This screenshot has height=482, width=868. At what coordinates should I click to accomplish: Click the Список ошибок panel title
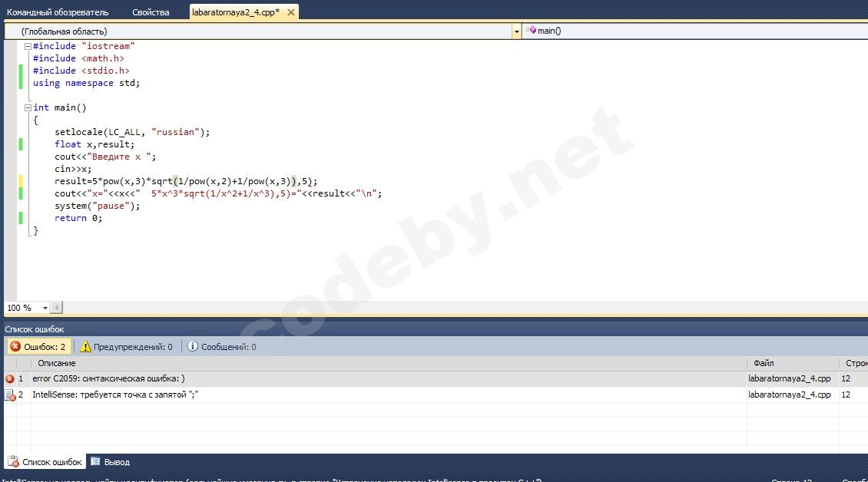tap(35, 329)
